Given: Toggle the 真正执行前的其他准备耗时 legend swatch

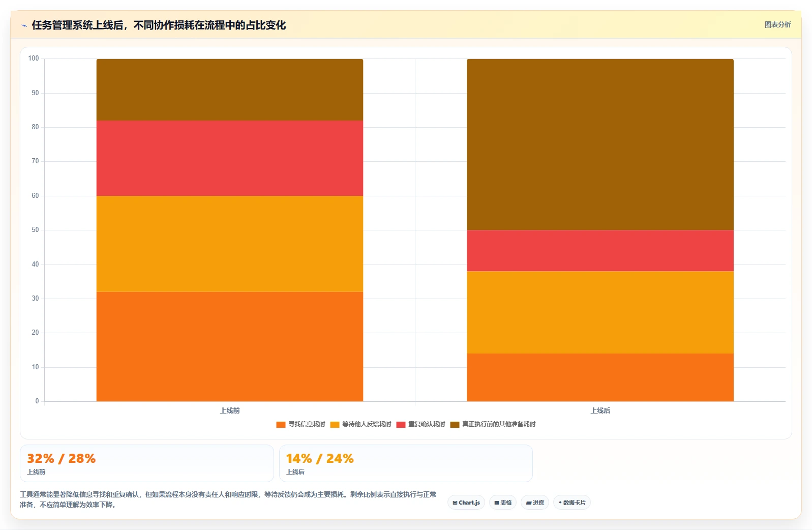Looking at the screenshot, I should [455, 424].
